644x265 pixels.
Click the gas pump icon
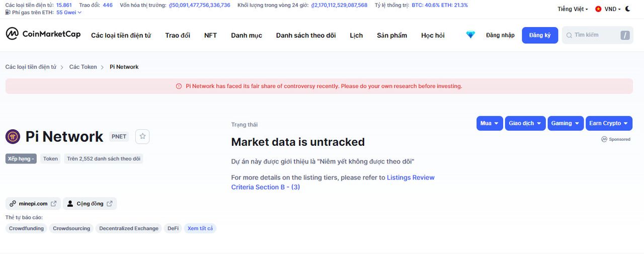[8, 12]
